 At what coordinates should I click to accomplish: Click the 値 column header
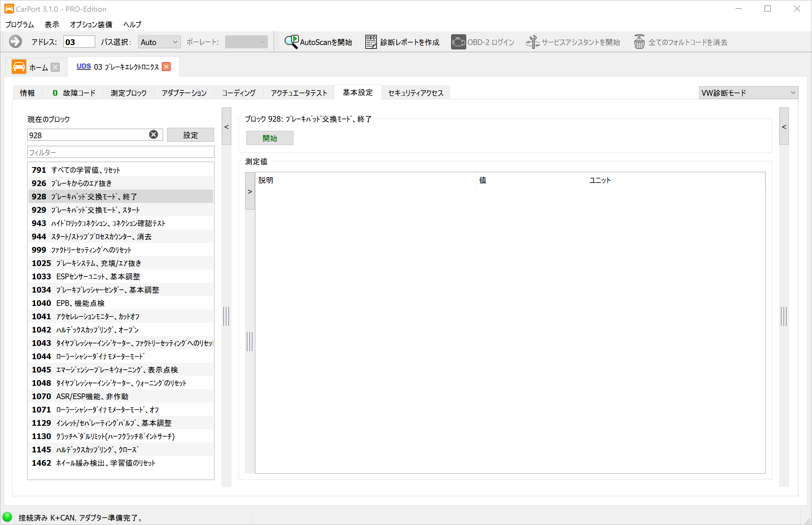(x=531, y=180)
